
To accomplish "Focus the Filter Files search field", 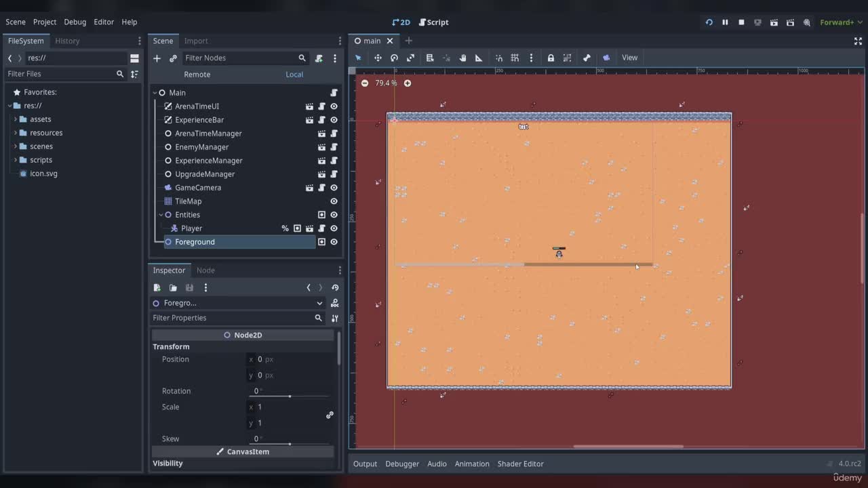I will pyautogui.click(x=65, y=74).
